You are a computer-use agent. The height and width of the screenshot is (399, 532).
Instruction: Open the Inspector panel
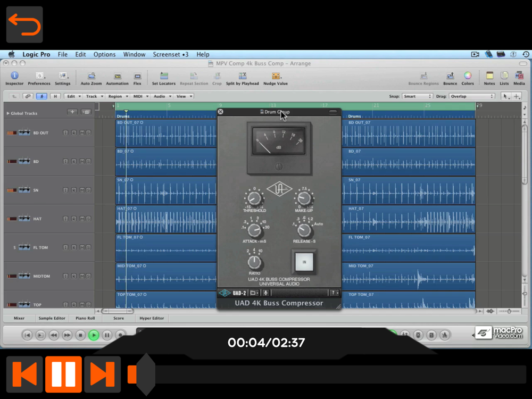click(14, 78)
